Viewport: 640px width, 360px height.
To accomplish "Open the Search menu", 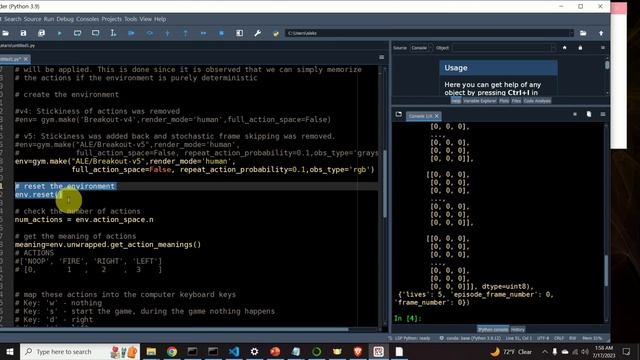I will click(x=13, y=19).
